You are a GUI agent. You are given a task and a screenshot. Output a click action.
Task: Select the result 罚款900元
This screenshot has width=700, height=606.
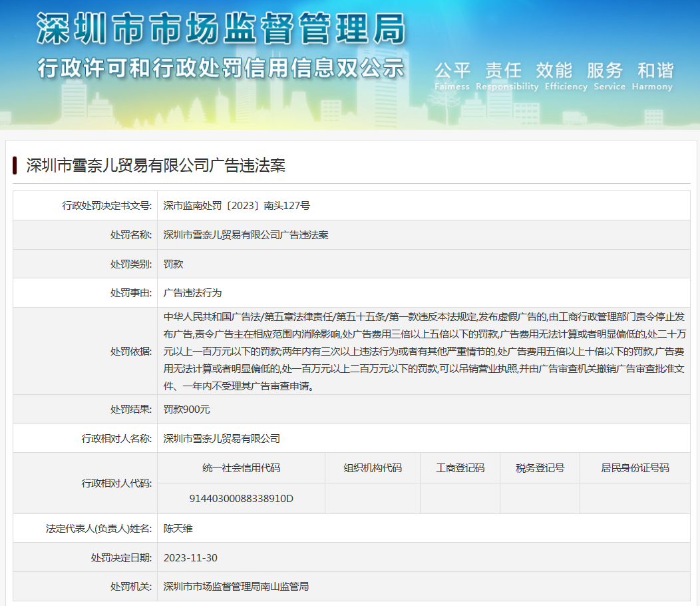(x=186, y=410)
